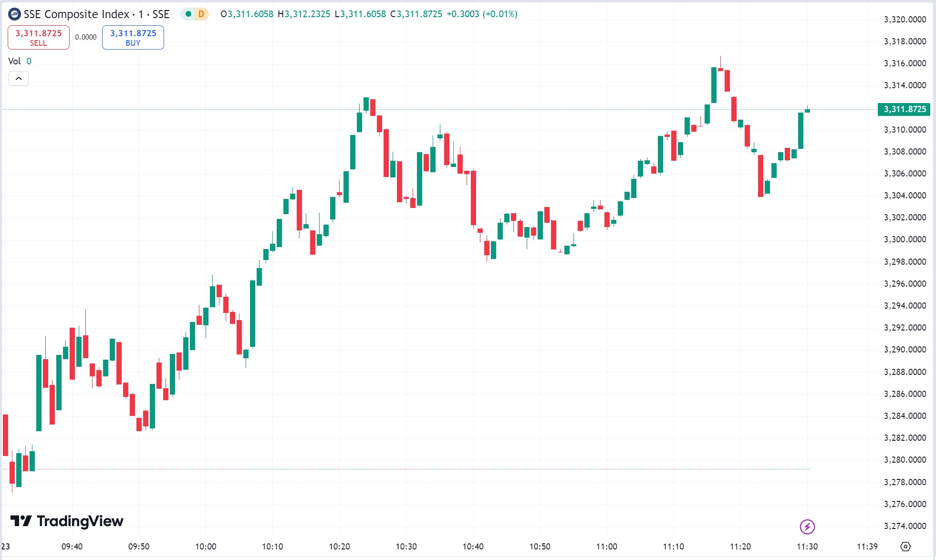Click the 3,300.0000 price scale label
Viewport: 936px width, 560px height.
904,239
